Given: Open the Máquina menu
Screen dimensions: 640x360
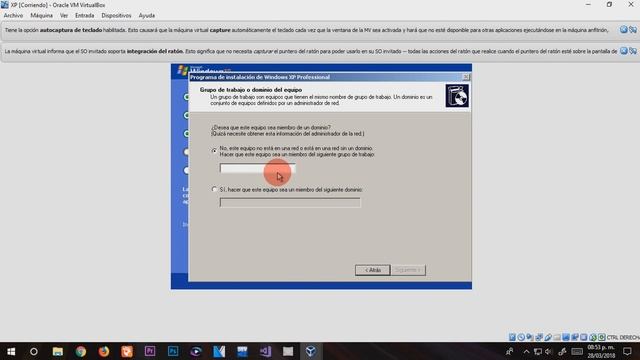Looking at the screenshot, I should [41, 16].
